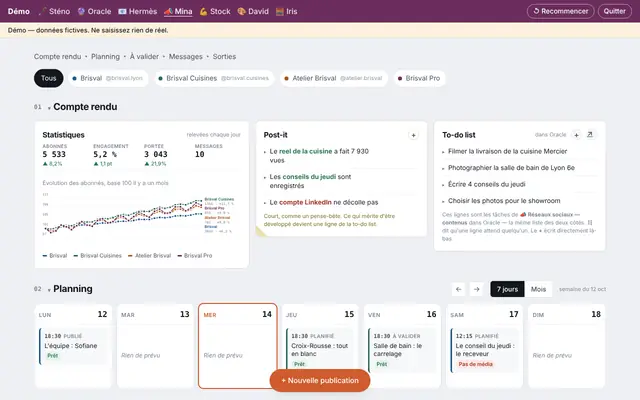Screen dimensions: 640x400
Task: Click the Quitter button
Action: pos(614,11)
